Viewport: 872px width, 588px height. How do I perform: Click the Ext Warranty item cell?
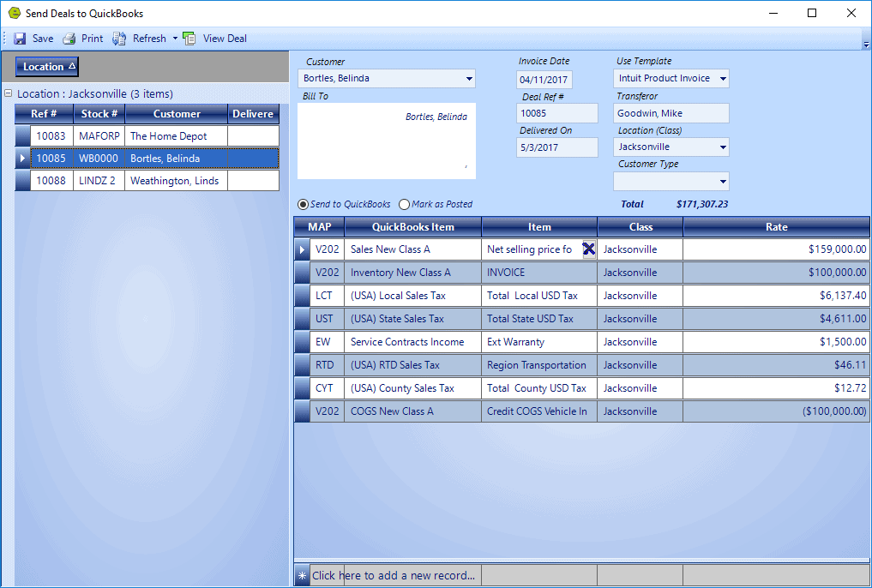539,342
